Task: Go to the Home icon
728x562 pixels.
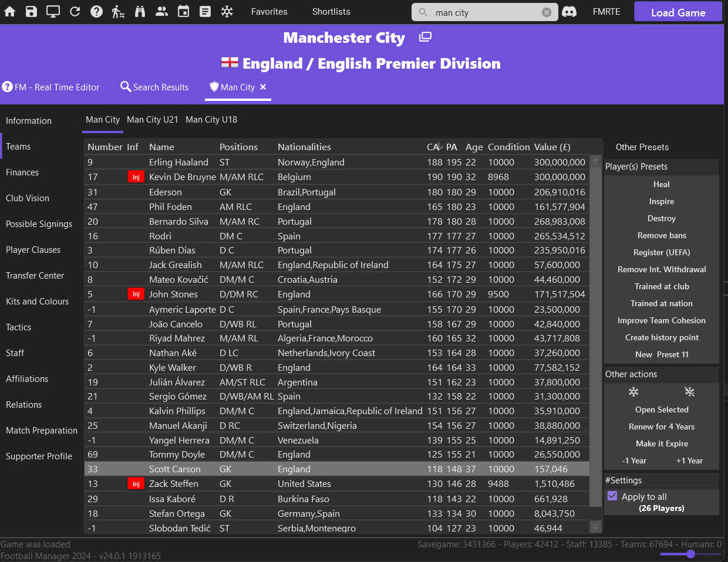Action: (10, 11)
